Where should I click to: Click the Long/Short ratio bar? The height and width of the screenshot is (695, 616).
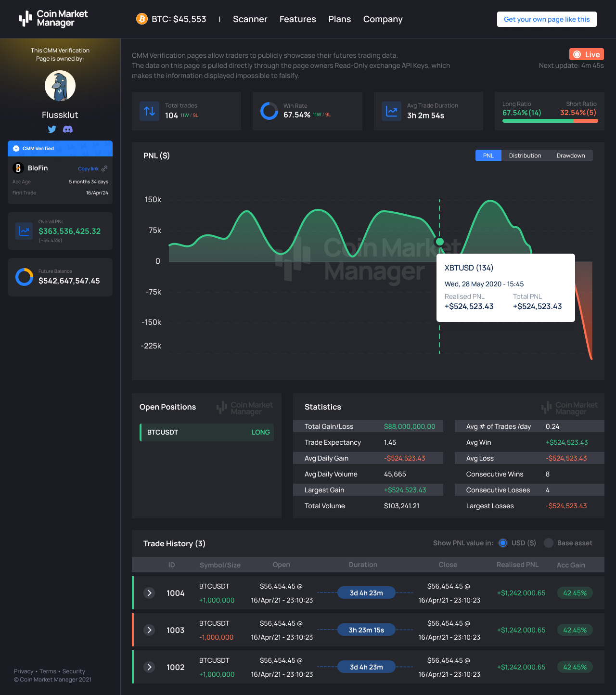(550, 121)
